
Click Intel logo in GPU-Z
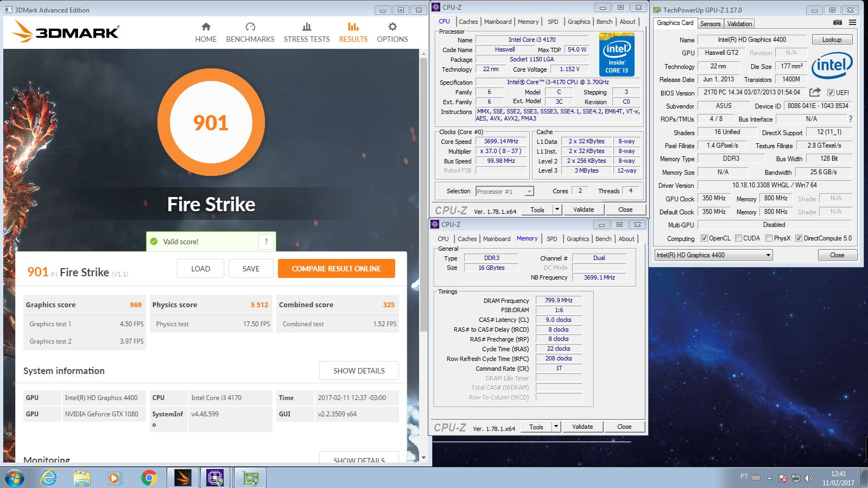point(832,66)
